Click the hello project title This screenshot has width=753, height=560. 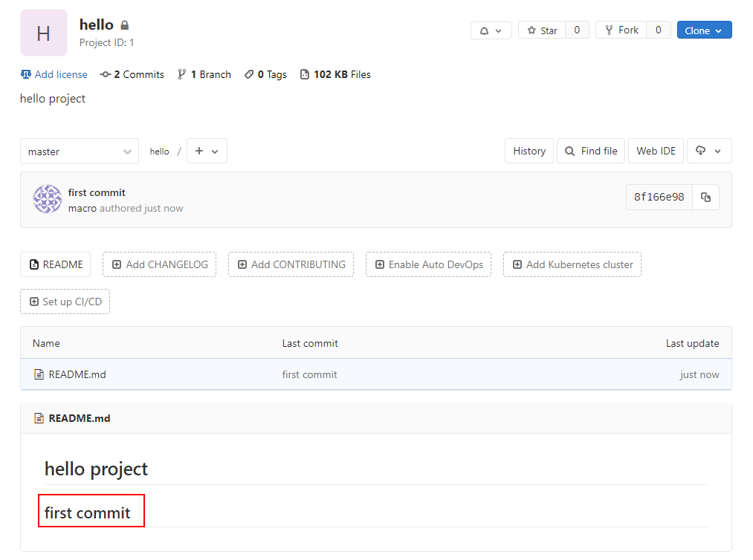[x=97, y=25]
